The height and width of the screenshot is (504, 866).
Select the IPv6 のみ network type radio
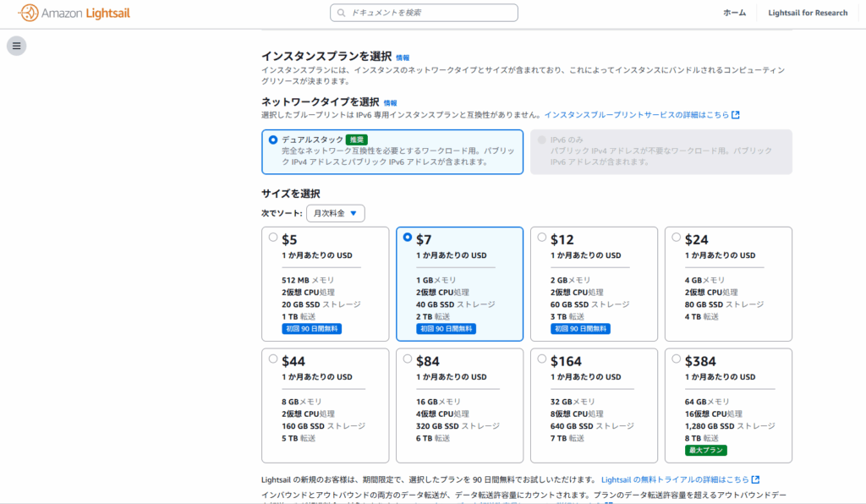542,140
